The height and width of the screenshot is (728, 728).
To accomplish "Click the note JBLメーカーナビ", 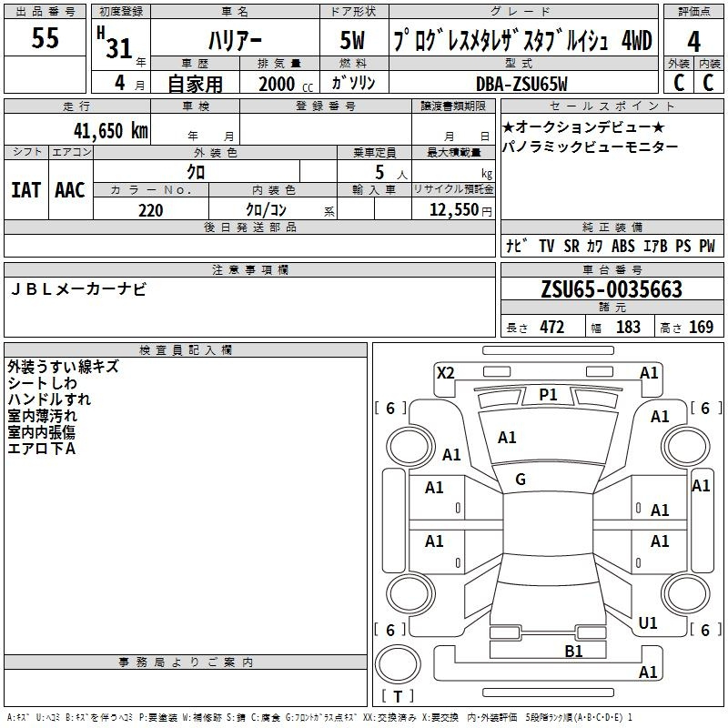I will 78,289.
